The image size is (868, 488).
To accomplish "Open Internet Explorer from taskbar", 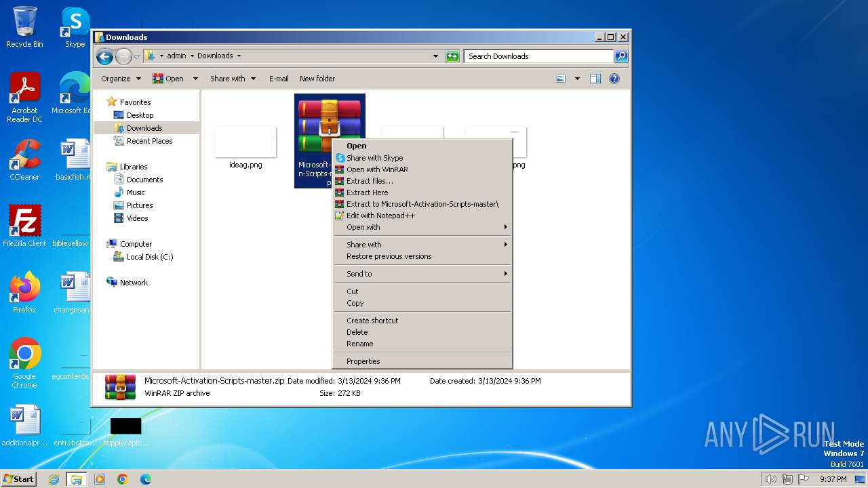I will coord(54,479).
